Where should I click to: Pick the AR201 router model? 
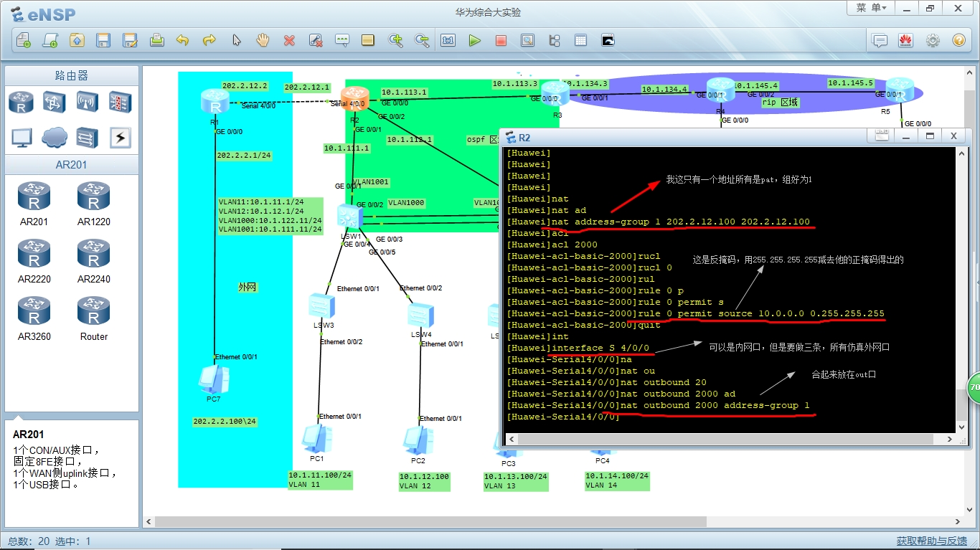click(x=34, y=203)
